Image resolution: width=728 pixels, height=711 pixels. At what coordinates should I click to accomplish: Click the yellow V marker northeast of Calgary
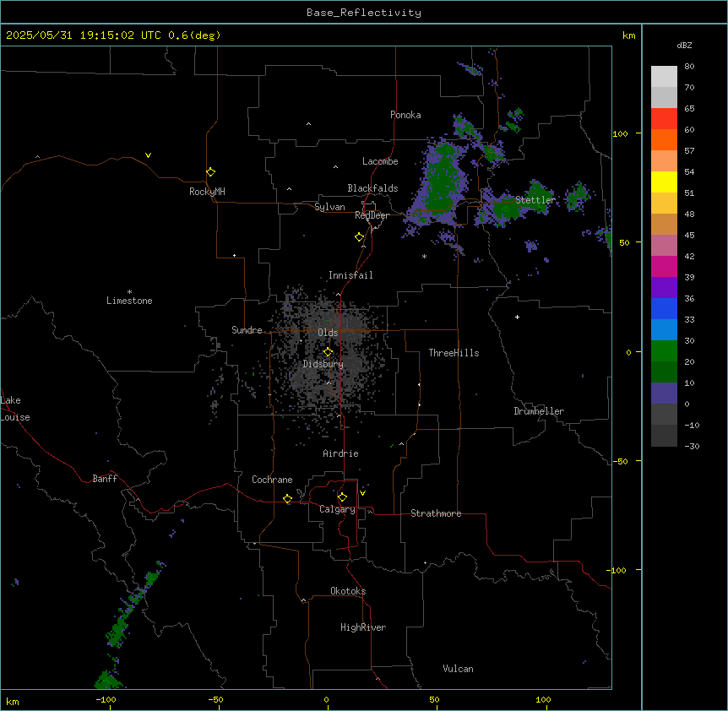(x=362, y=493)
